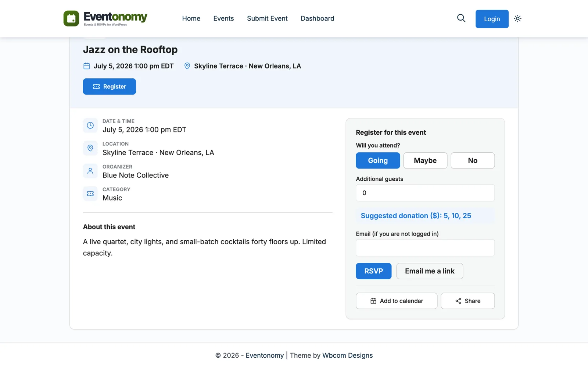The image size is (588, 368).
Task: Open the search magnifier icon
Action: pos(461,18)
